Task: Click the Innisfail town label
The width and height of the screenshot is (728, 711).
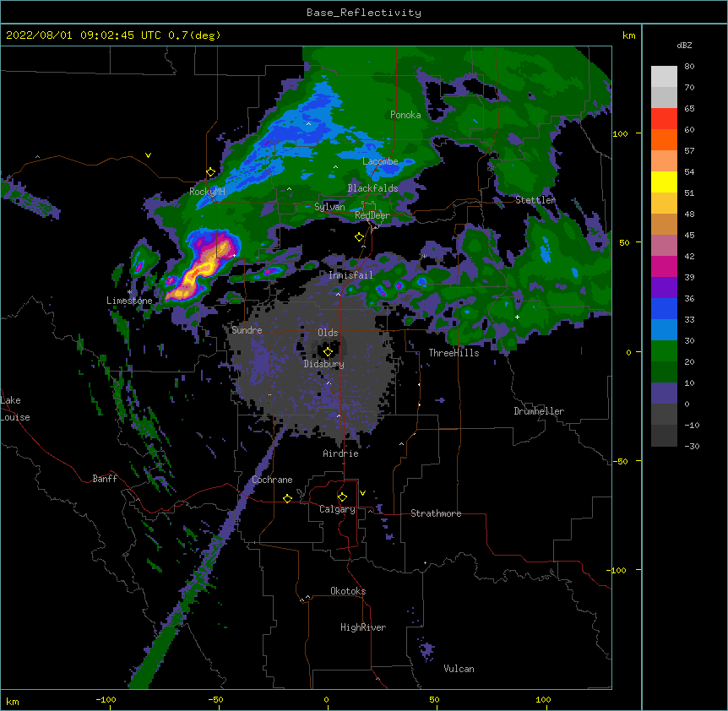Action: tap(350, 275)
